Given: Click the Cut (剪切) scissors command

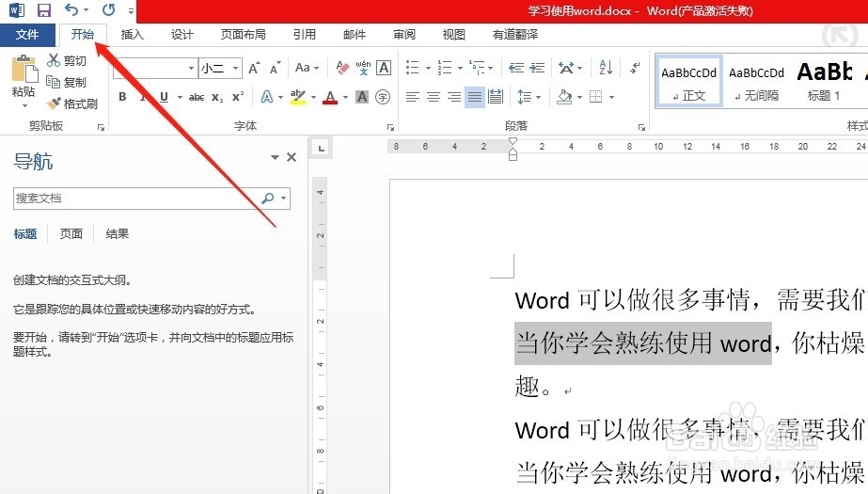Looking at the screenshot, I should pyautogui.click(x=67, y=60).
